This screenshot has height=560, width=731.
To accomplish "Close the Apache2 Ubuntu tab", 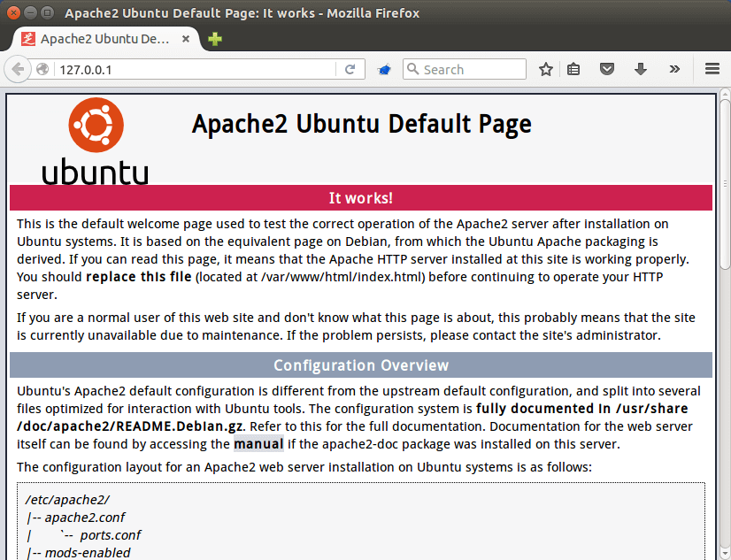I will tap(186, 39).
